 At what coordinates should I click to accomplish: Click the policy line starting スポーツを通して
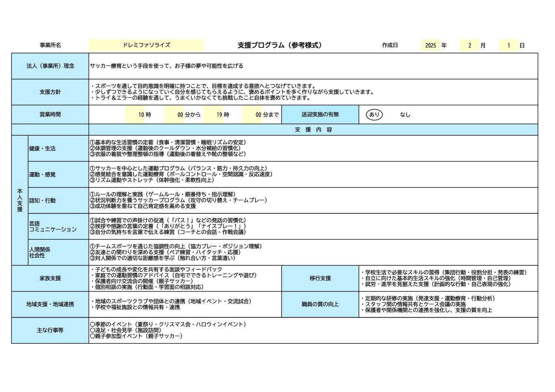coord(203,86)
